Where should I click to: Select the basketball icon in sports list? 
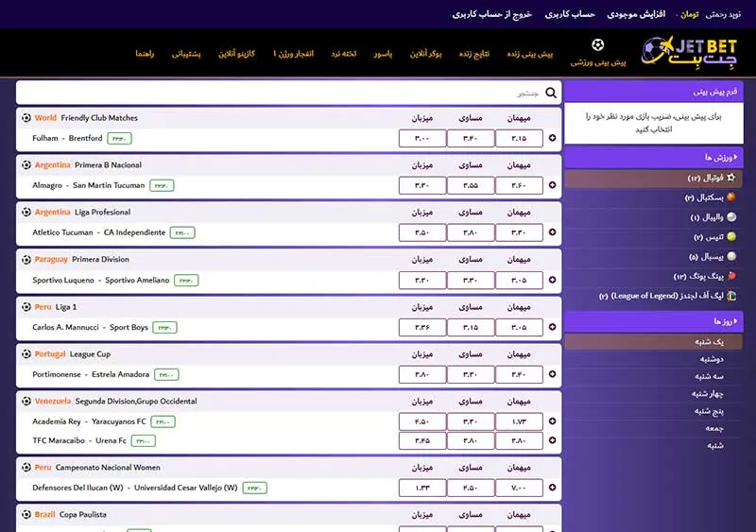click(730, 197)
